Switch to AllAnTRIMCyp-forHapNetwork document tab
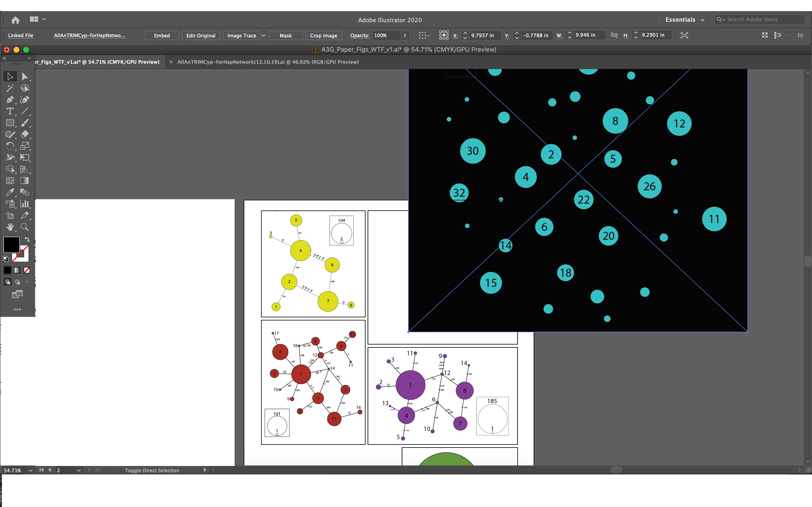The width and height of the screenshot is (812, 507). tap(268, 62)
